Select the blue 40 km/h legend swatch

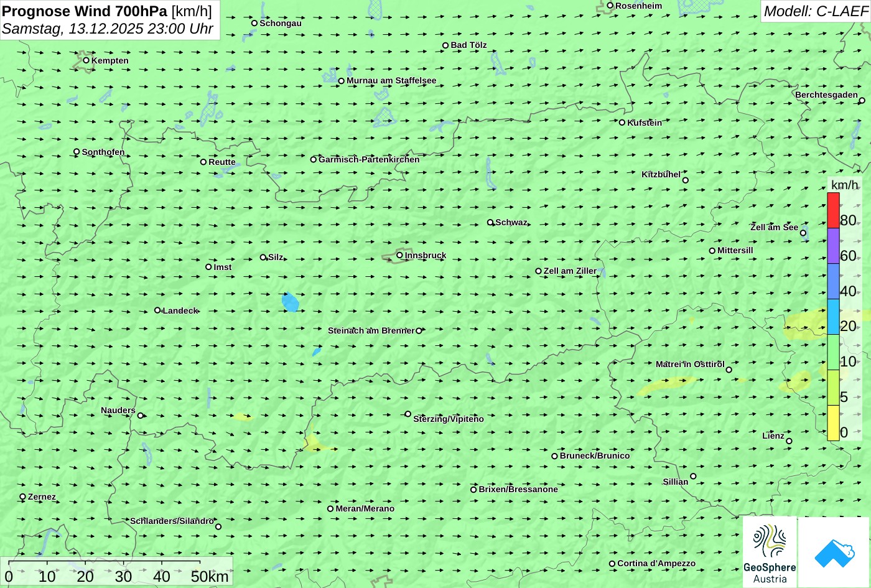tap(833, 281)
